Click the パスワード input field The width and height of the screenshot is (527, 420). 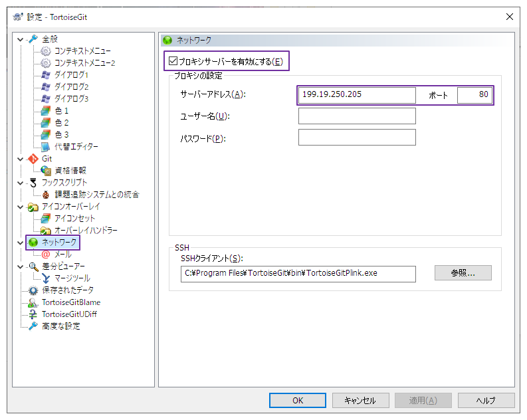coord(357,138)
